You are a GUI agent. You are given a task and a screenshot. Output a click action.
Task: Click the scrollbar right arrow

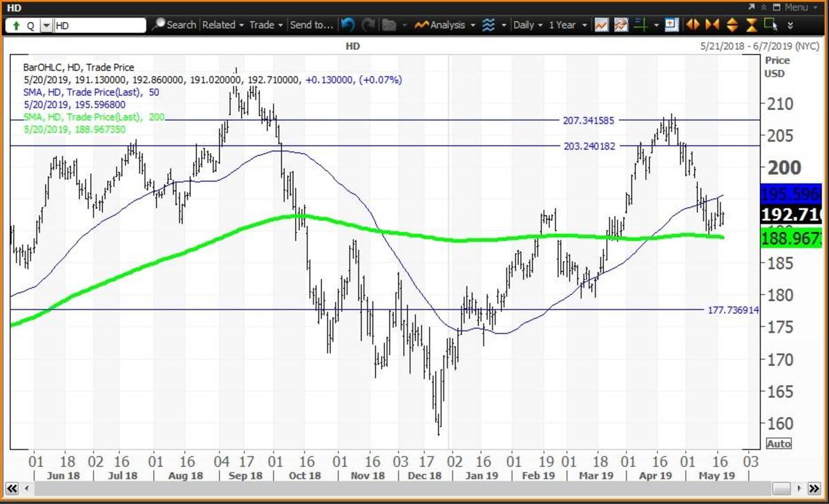click(x=798, y=488)
